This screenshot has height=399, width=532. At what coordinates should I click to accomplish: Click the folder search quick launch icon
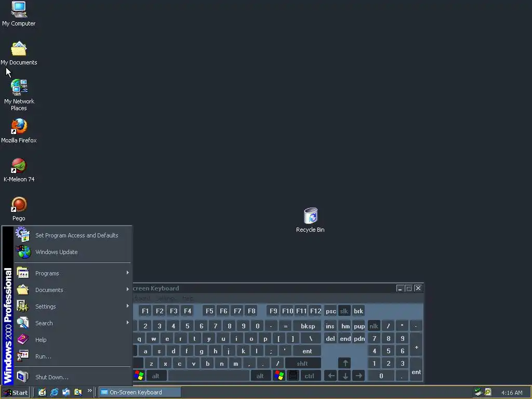click(78, 392)
